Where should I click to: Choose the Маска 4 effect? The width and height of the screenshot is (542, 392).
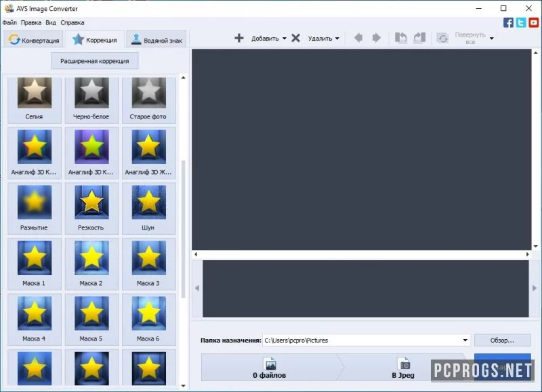pyautogui.click(x=35, y=320)
